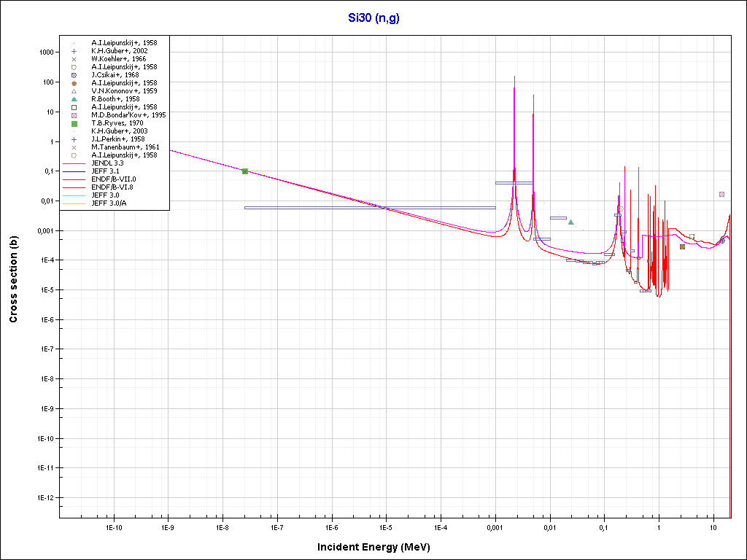The width and height of the screenshot is (747, 560).
Task: Click the magenta JENDL 3.3 line swatch
Action: pos(74,163)
